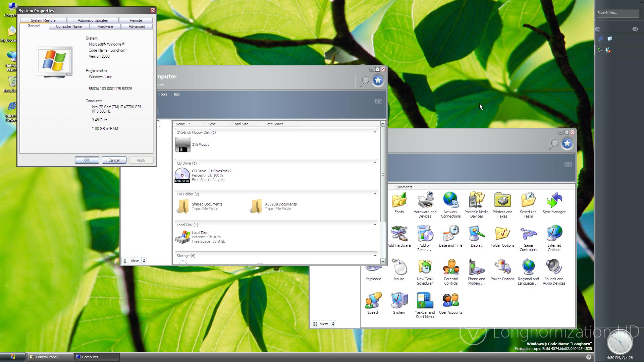Collapse the File Folder group

click(x=375, y=193)
